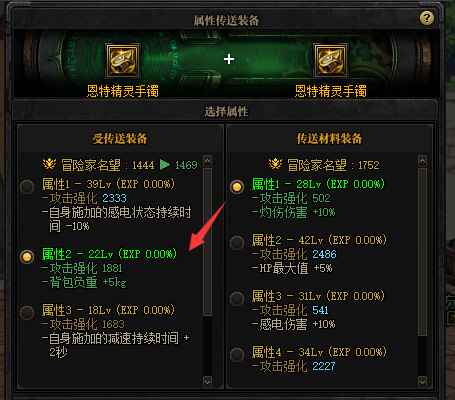This screenshot has height=400, width=455.
Task: Select left panel 属性3 18Lv radio button
Action: [27, 312]
